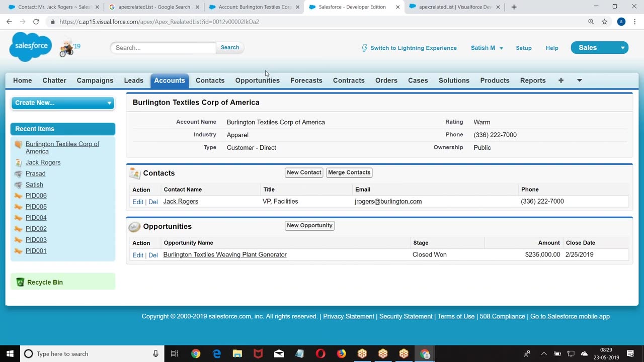The width and height of the screenshot is (644, 362).
Task: Open the jrogers@burlington.com email link
Action: [388, 201]
